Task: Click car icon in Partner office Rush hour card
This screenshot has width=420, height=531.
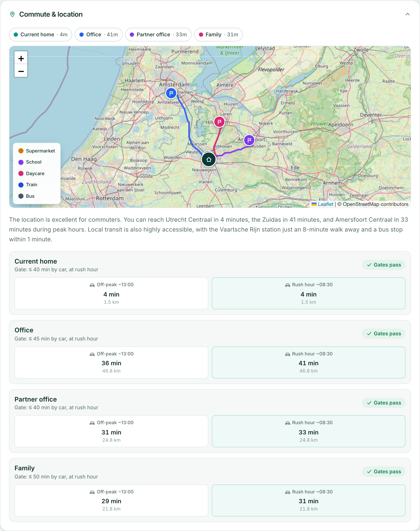Action: click(x=287, y=423)
